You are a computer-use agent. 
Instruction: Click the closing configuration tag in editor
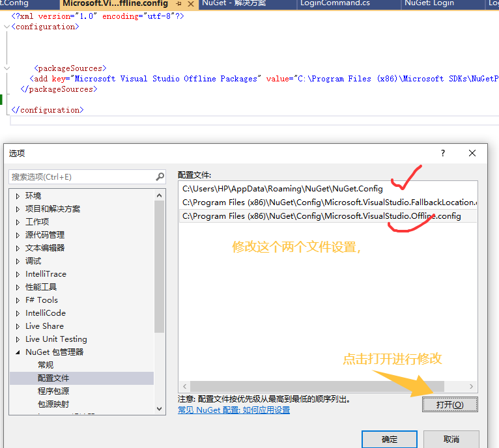click(x=47, y=110)
